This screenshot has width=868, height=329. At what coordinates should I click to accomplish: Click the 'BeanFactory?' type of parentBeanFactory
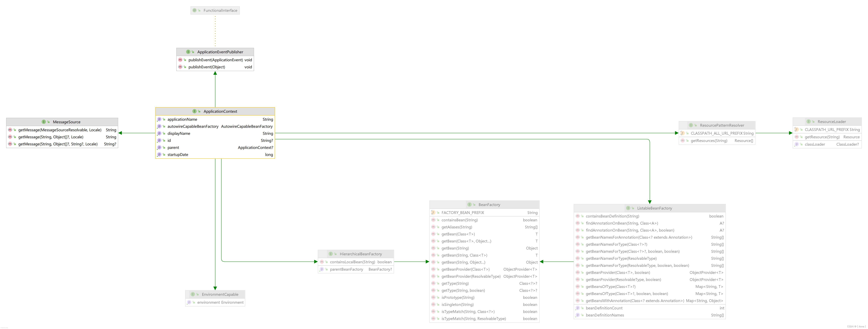click(x=380, y=269)
